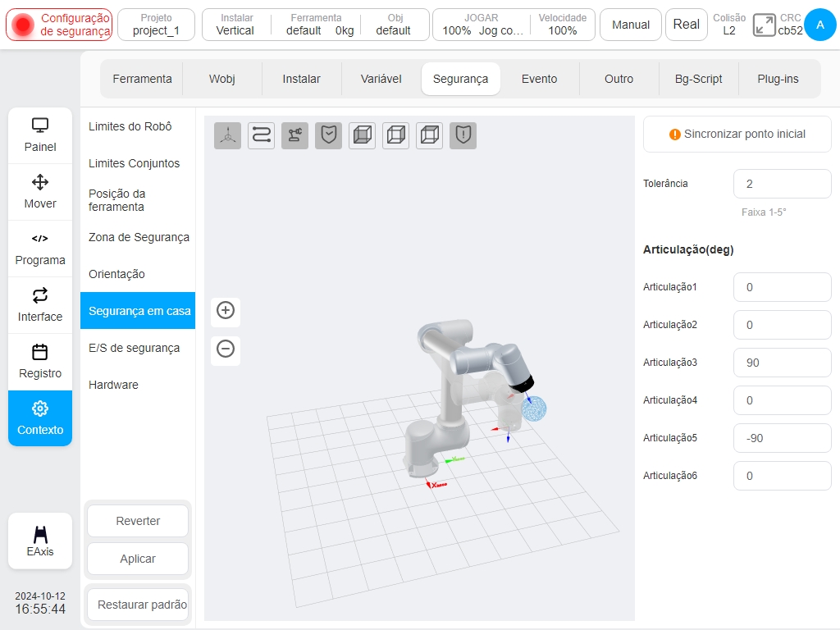Toggle the robot arm model visibility icon
840x630 pixels.
point(294,135)
